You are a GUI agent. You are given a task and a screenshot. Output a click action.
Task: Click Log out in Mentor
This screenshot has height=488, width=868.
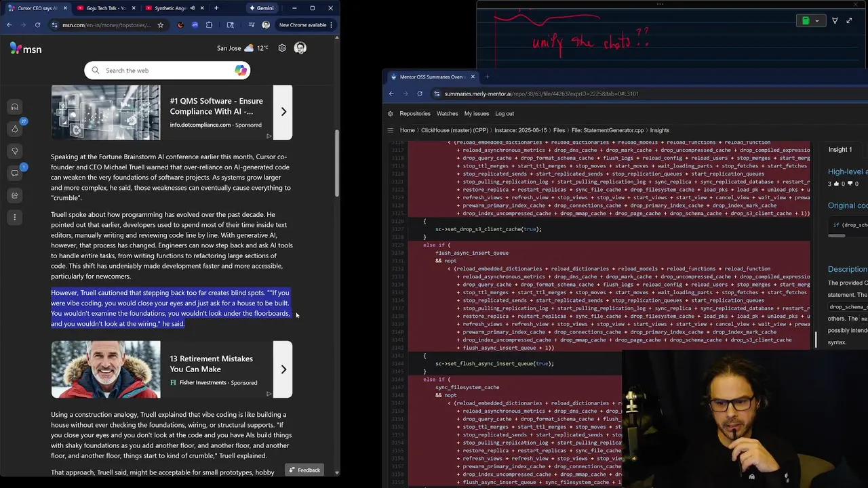point(505,114)
